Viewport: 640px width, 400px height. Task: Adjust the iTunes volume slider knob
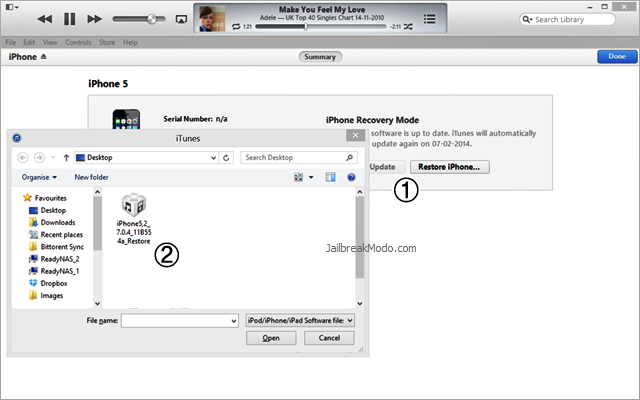click(x=152, y=19)
